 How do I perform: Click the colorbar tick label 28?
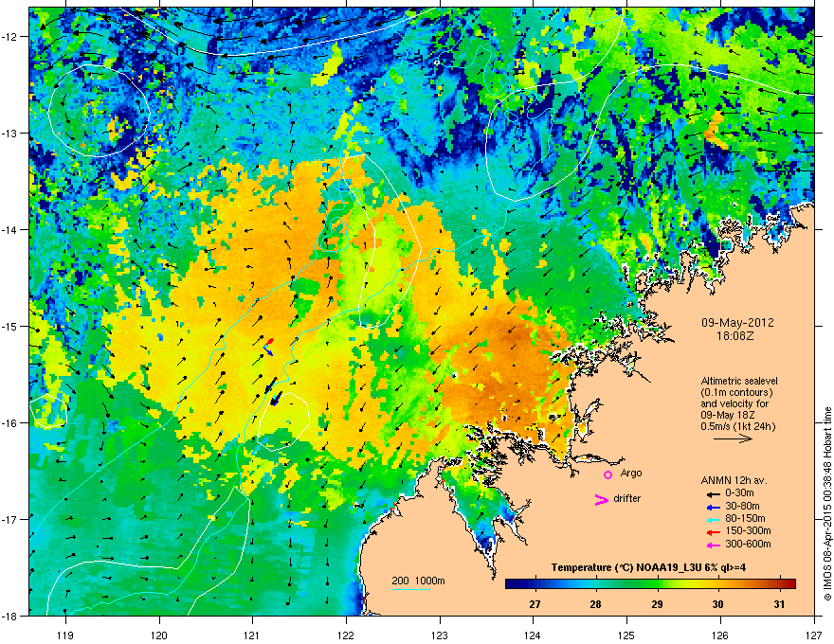click(596, 604)
